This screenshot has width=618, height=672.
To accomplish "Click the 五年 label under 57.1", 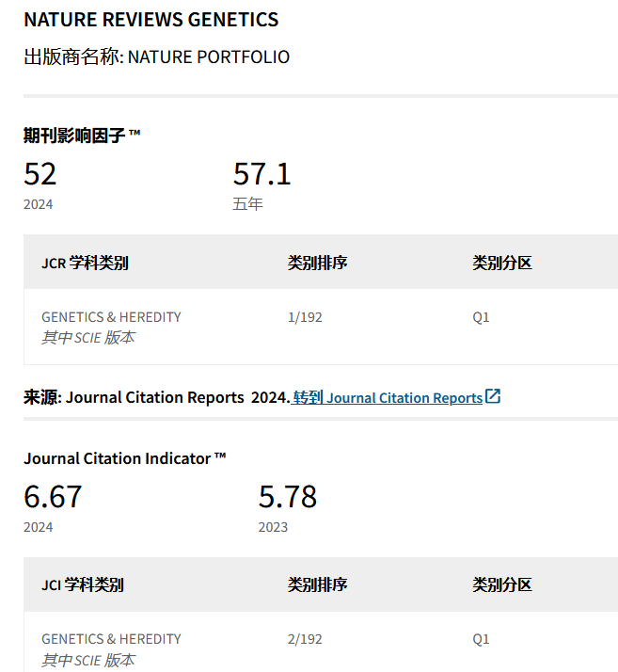I will click(247, 203).
